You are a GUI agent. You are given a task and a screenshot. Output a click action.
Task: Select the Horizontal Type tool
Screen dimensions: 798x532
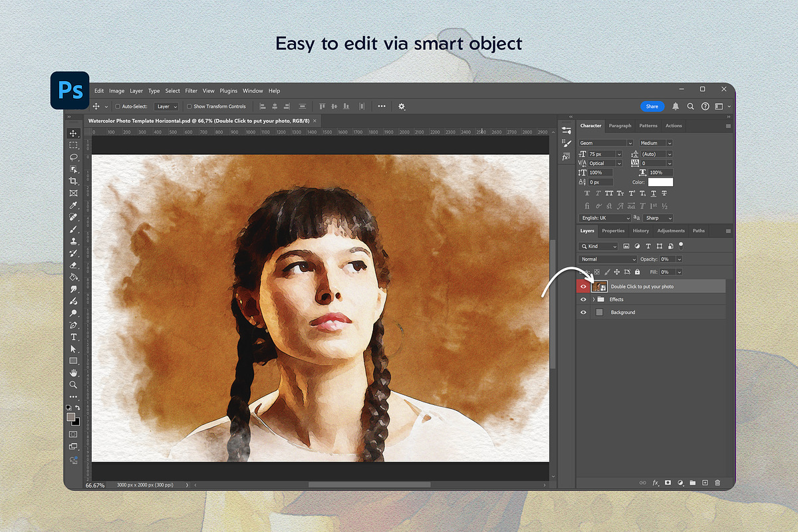point(73,337)
